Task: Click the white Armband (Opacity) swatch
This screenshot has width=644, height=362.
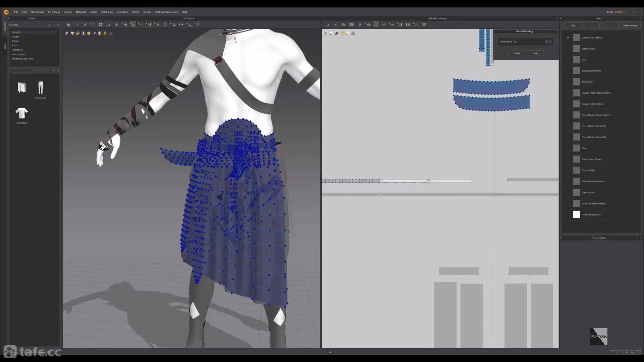Action: (576, 215)
